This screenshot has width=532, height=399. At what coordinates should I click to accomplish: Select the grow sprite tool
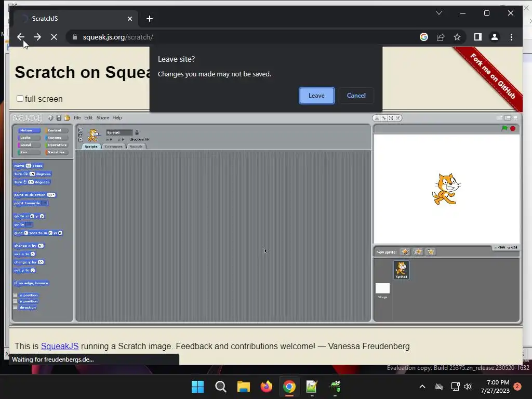(391, 118)
